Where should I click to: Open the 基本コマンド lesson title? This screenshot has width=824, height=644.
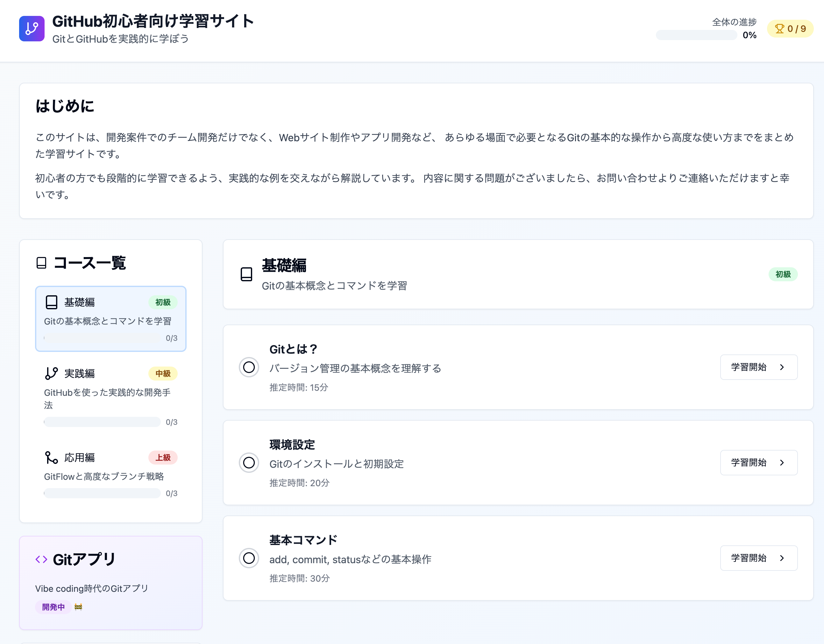tap(303, 540)
